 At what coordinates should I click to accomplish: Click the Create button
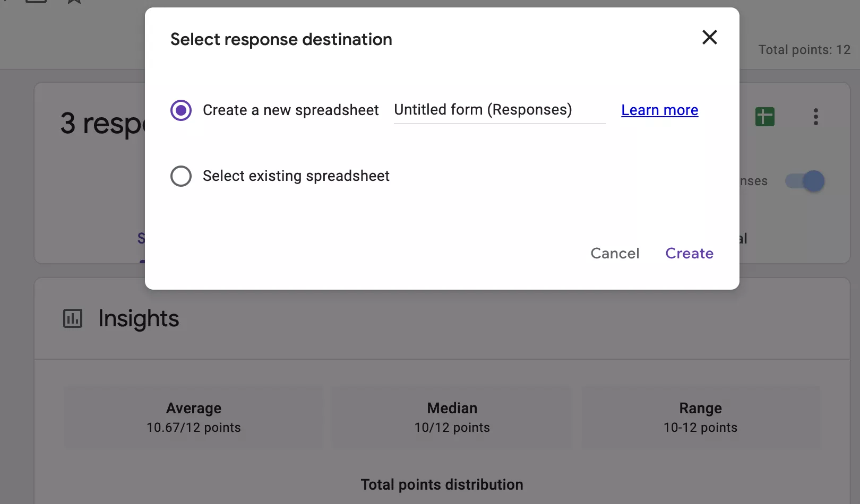pos(689,253)
